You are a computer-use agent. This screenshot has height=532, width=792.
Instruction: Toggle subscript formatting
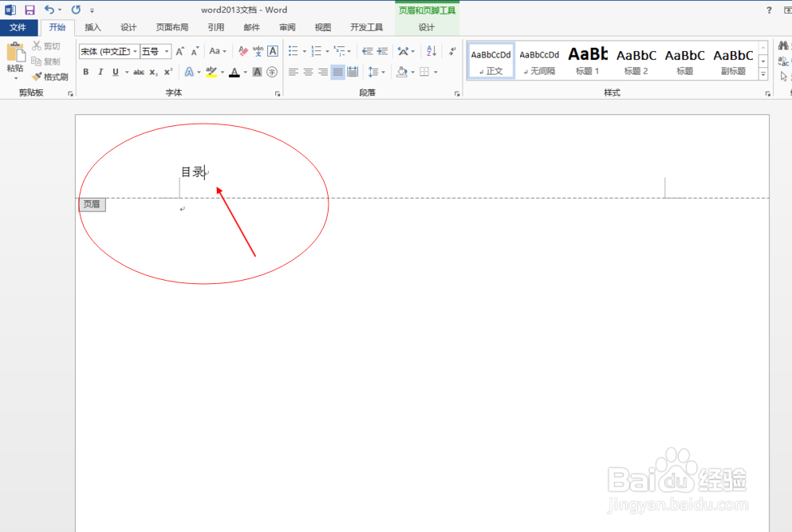(154, 73)
